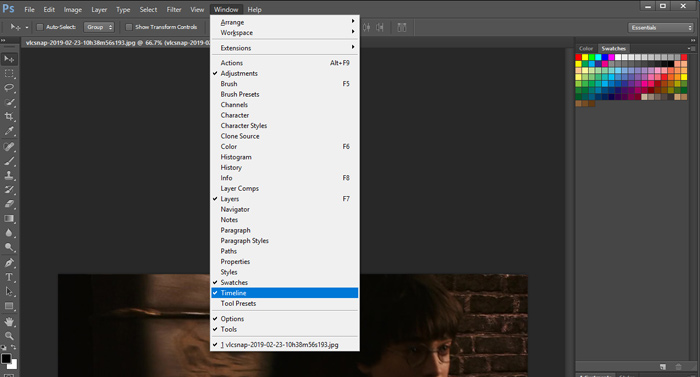
Task: Select the Blur tool
Action: click(x=9, y=232)
